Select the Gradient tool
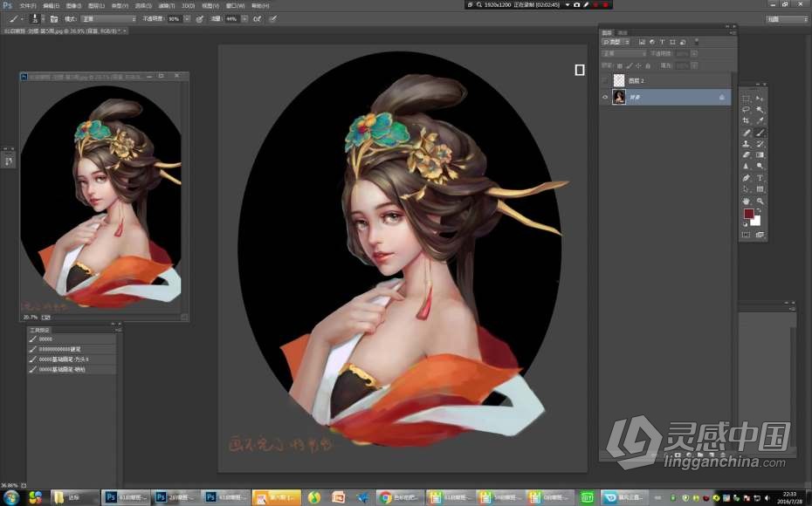812x506 pixels. [x=760, y=154]
